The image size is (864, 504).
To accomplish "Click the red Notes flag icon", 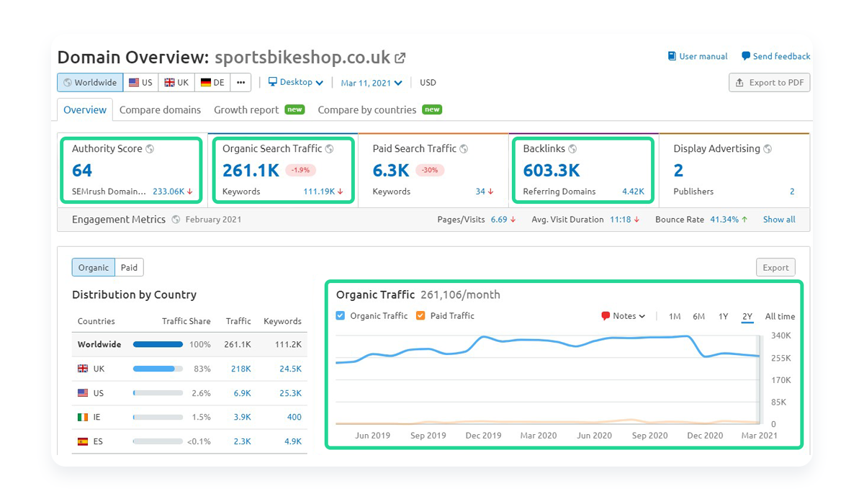I will click(x=606, y=316).
